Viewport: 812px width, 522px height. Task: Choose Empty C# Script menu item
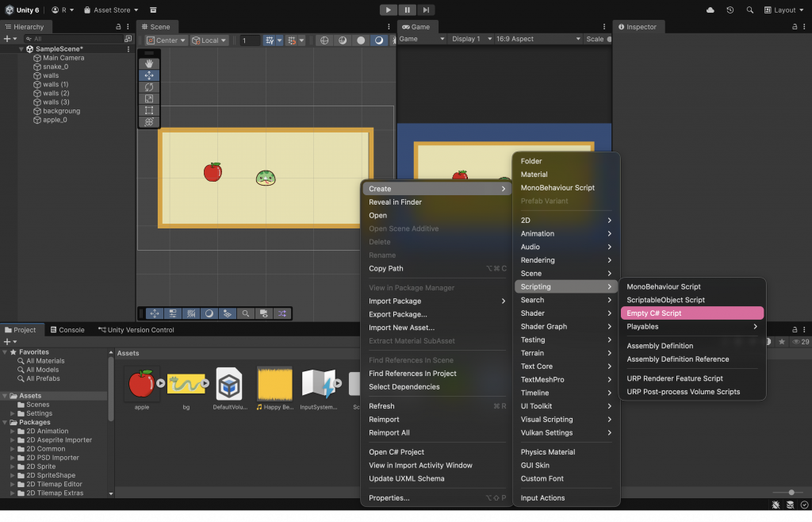[691, 313]
